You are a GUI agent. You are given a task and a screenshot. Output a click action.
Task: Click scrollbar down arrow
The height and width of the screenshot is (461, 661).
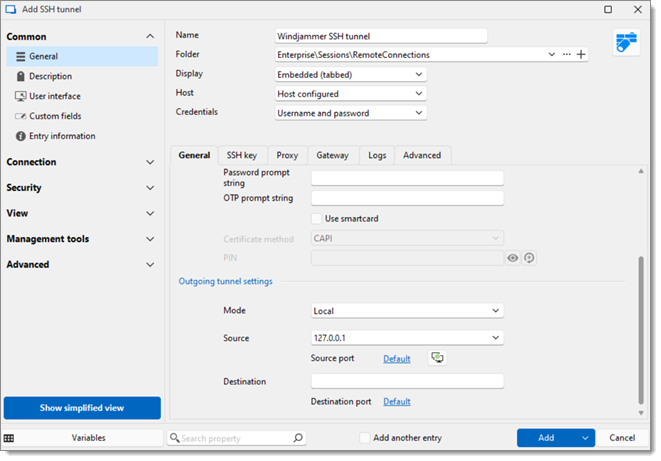(x=641, y=413)
